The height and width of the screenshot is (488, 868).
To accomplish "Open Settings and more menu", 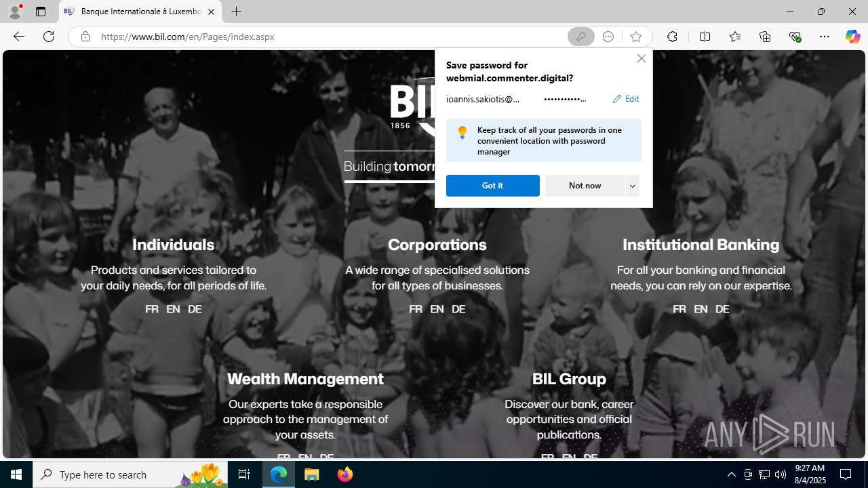I will coord(824,37).
